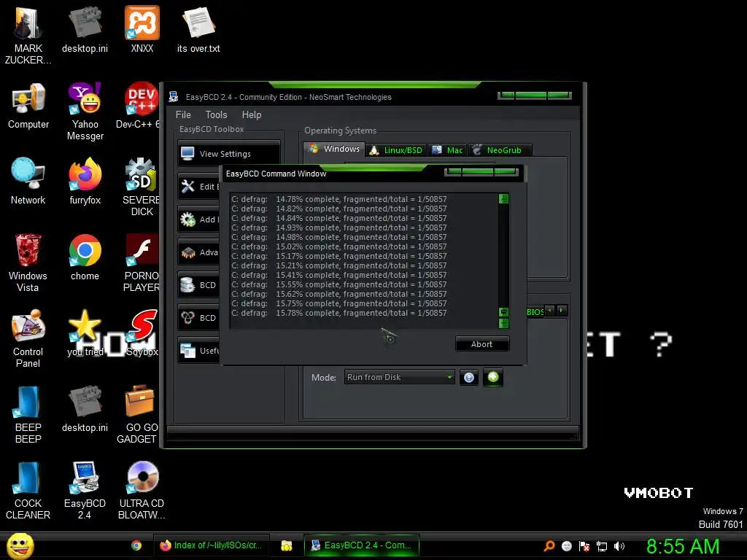Select the Control Panel desktop icon
Image resolution: width=747 pixels, height=560 pixels.
[x=28, y=338]
